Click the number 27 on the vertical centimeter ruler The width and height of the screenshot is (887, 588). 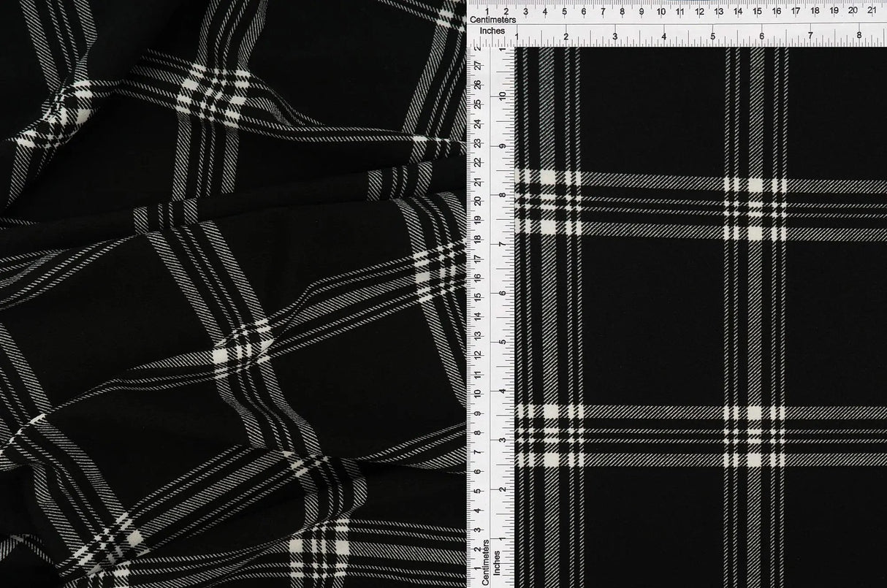[x=479, y=64]
